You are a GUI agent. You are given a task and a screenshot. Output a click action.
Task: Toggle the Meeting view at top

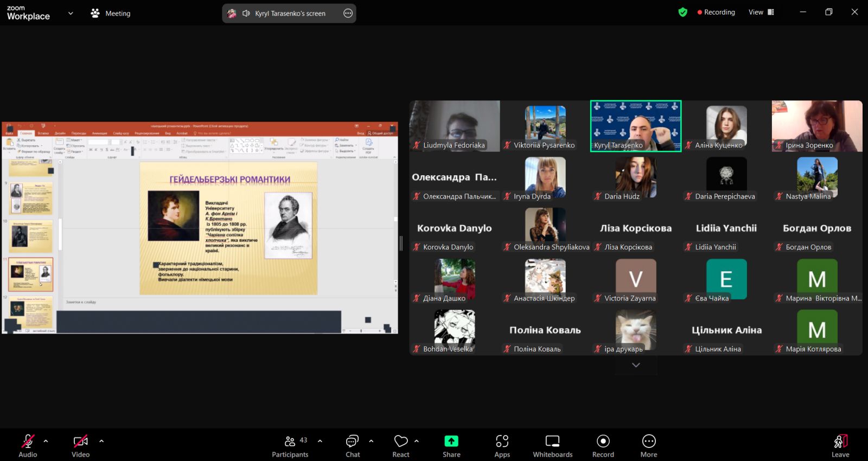coord(111,13)
